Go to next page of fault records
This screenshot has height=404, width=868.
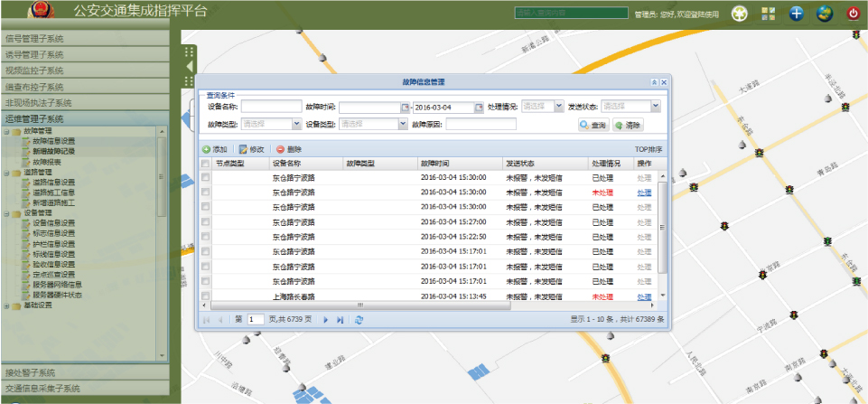[325, 319]
